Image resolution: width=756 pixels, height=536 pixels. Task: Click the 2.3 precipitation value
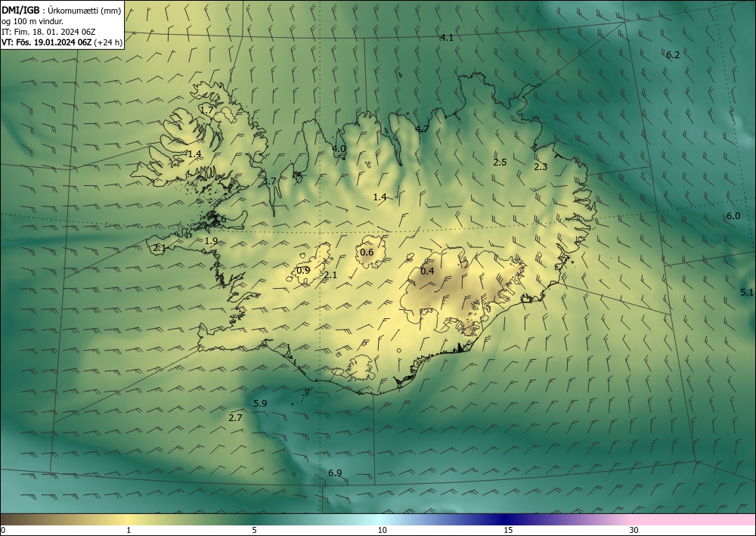click(x=541, y=167)
